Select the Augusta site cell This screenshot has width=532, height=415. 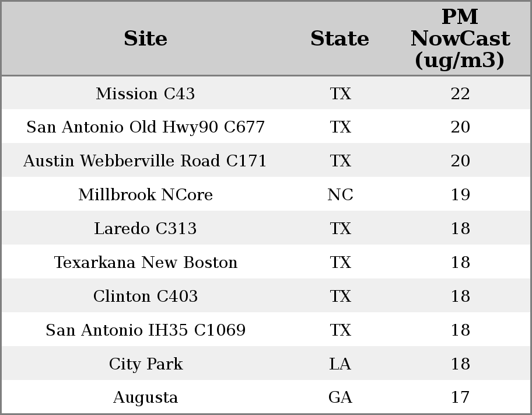[x=145, y=397]
